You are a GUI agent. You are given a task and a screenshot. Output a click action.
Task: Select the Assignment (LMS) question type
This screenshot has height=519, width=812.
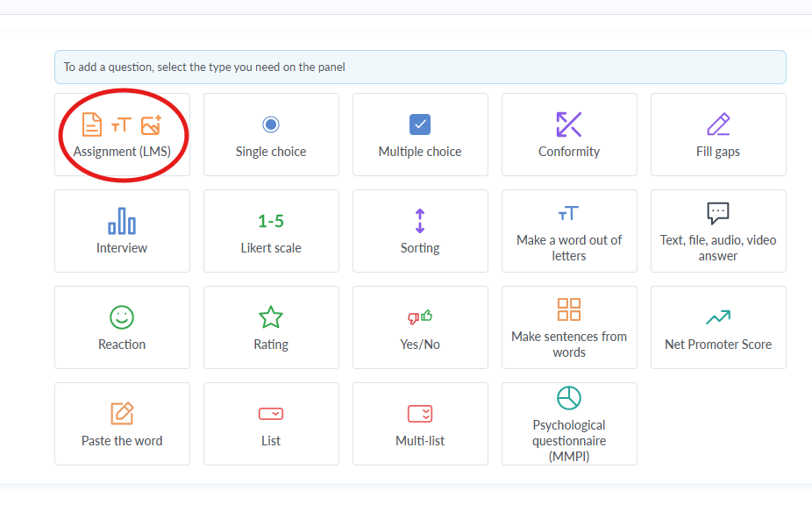point(122,135)
